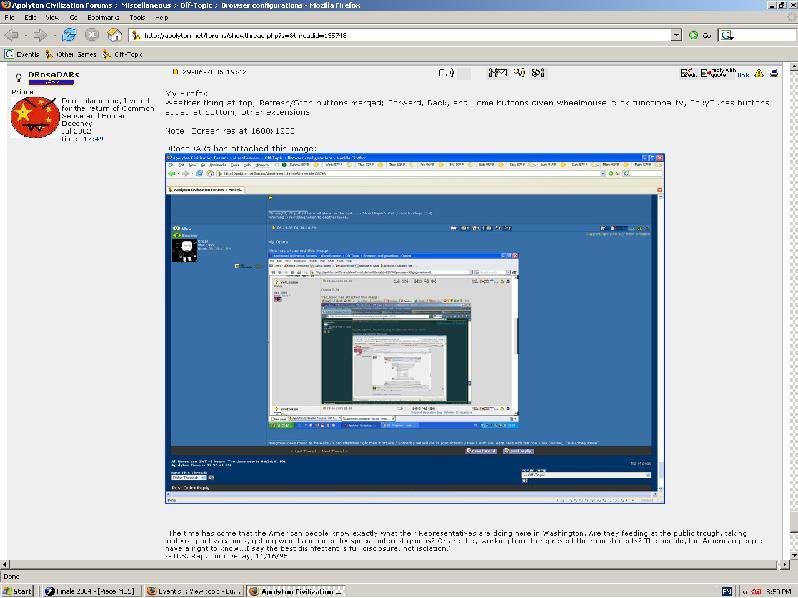Expand the address bar URL history dropdown

click(x=676, y=35)
